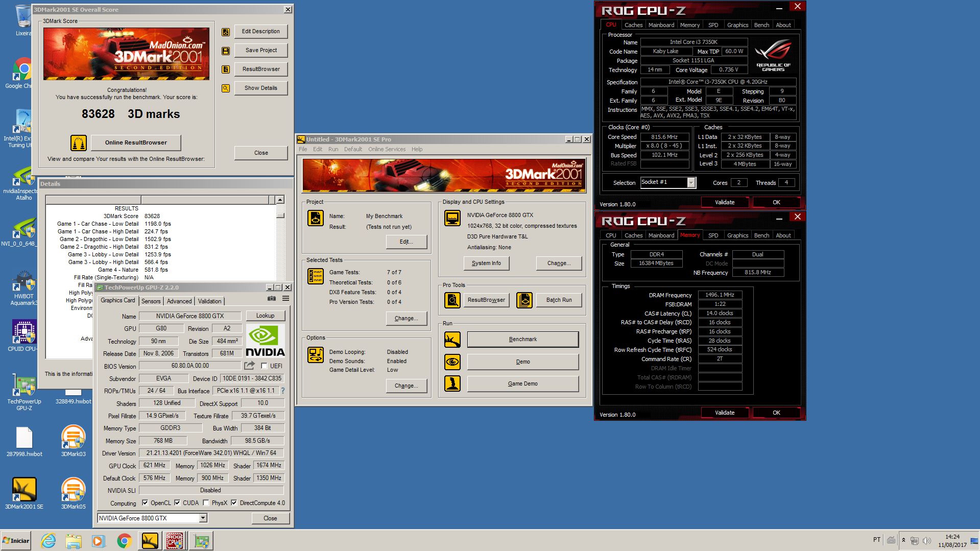Click the Show Details magnifier icon

click(226, 88)
